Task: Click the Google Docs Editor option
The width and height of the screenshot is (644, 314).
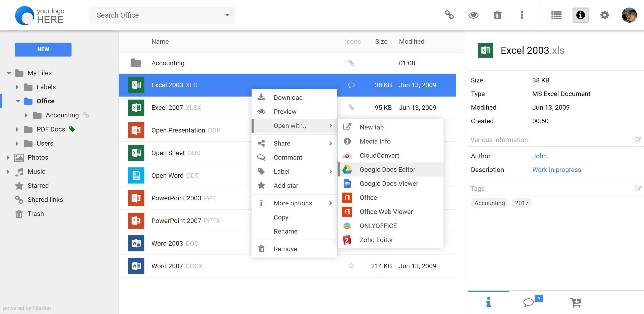Action: click(x=388, y=169)
